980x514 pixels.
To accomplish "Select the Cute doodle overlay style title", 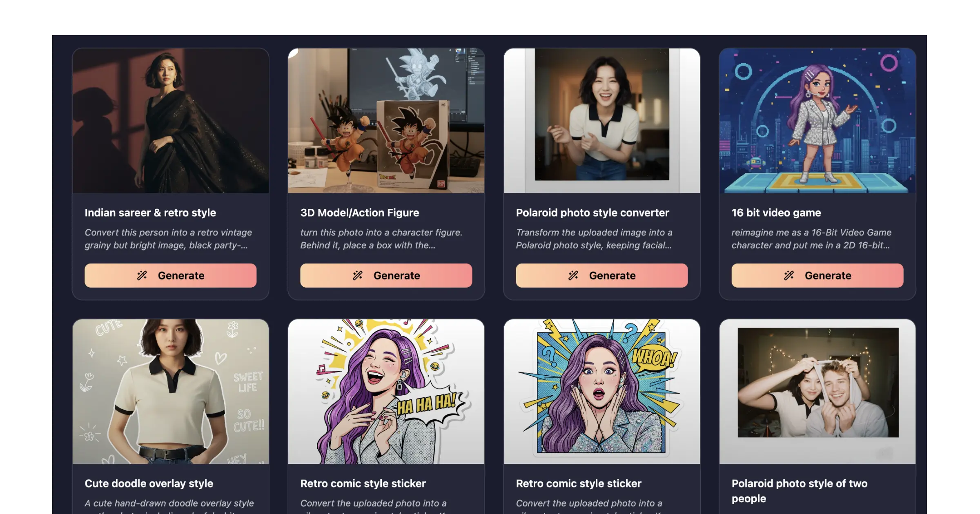I will (149, 484).
